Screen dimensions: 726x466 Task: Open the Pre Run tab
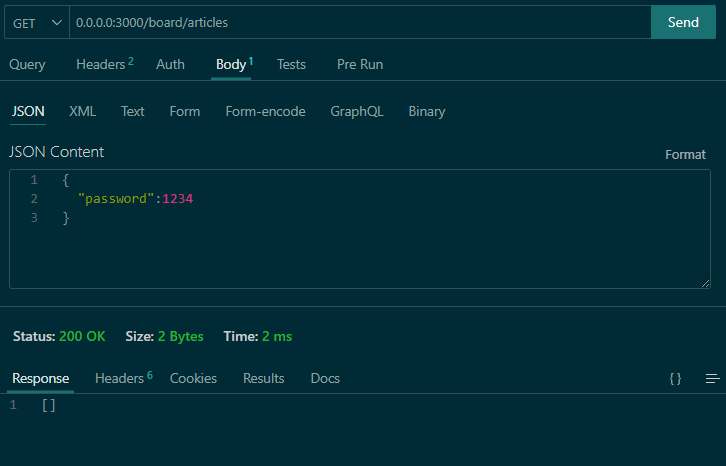tap(360, 64)
